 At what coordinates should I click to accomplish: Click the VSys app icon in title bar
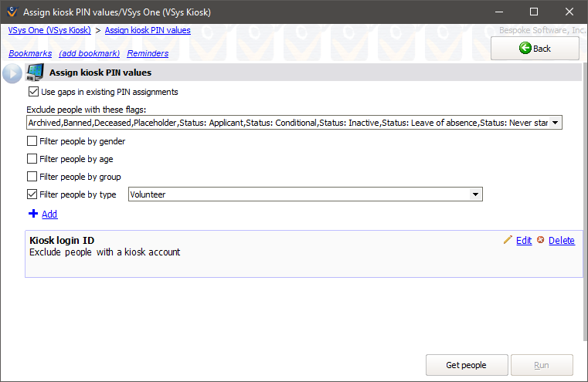click(x=11, y=12)
